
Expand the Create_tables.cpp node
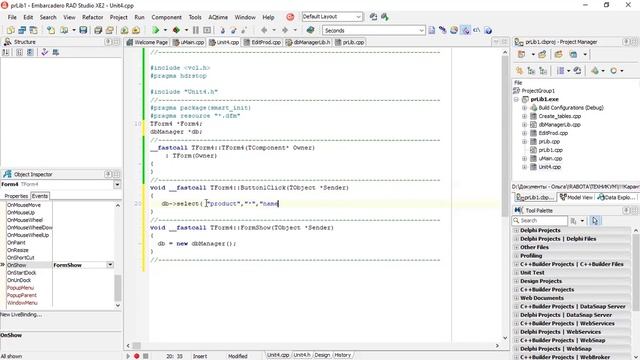tap(524, 116)
